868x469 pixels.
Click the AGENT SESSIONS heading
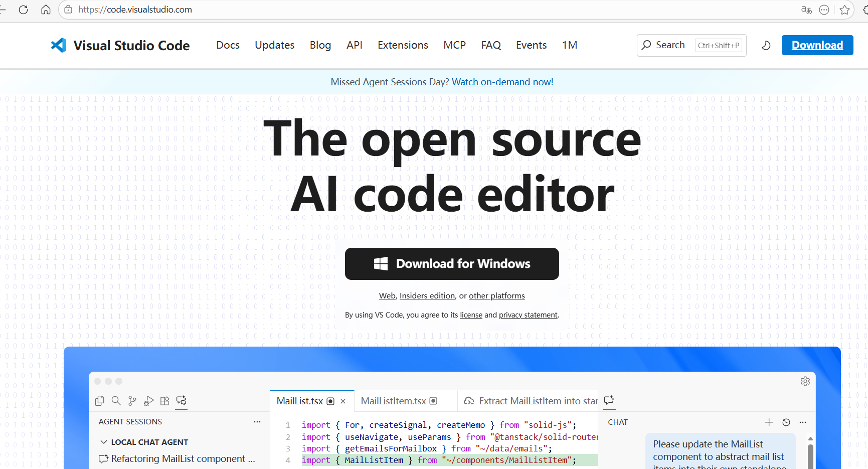coord(130,422)
